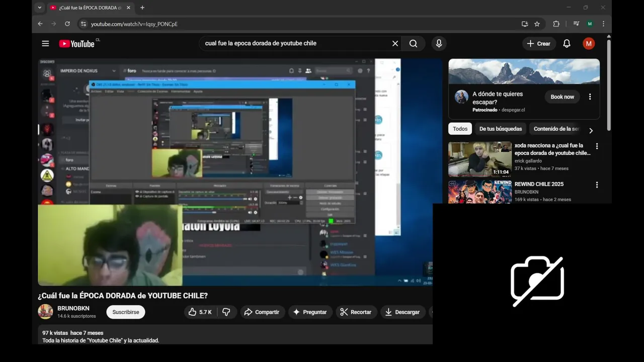Click the address bar URL
644x362 pixels.
(134, 24)
